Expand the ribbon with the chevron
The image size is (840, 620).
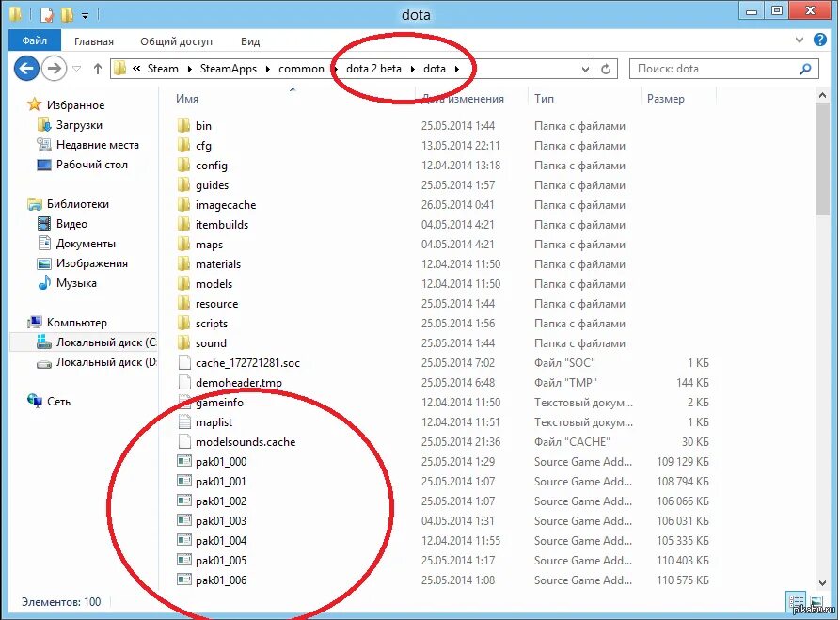[800, 40]
